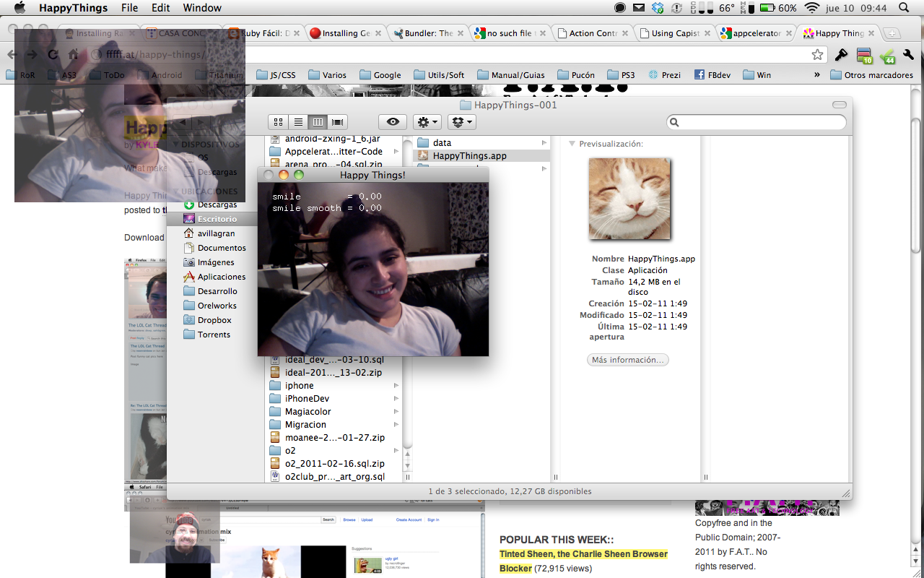Select o2_2011-02-16.sql.zip file
Screen dimensions: 924x578
coord(335,464)
